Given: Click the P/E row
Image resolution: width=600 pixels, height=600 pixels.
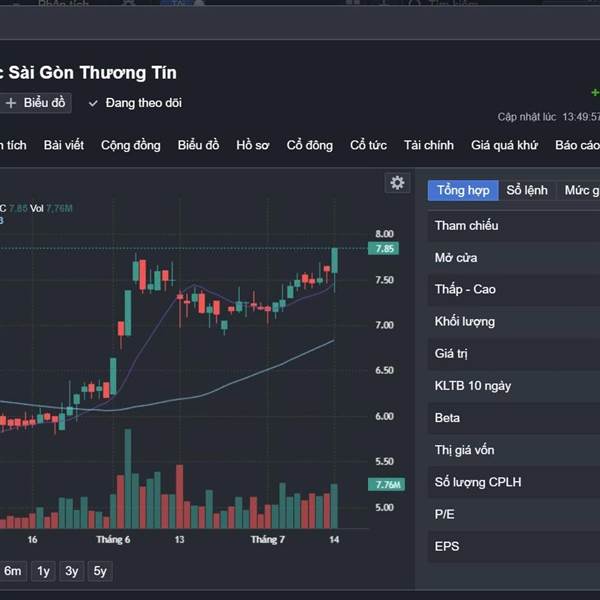Looking at the screenshot, I should point(514,514).
